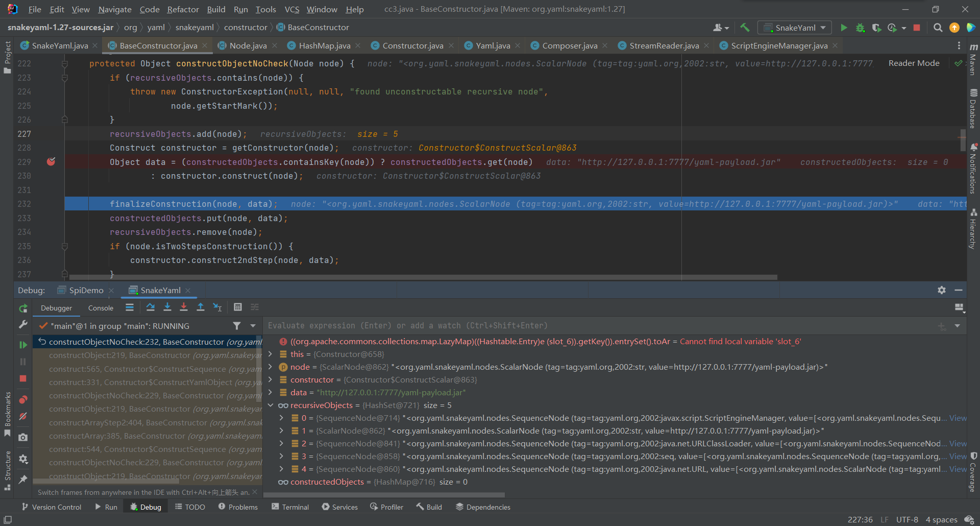Open Debug tool window options gear
The image size is (980, 526).
(942, 290)
